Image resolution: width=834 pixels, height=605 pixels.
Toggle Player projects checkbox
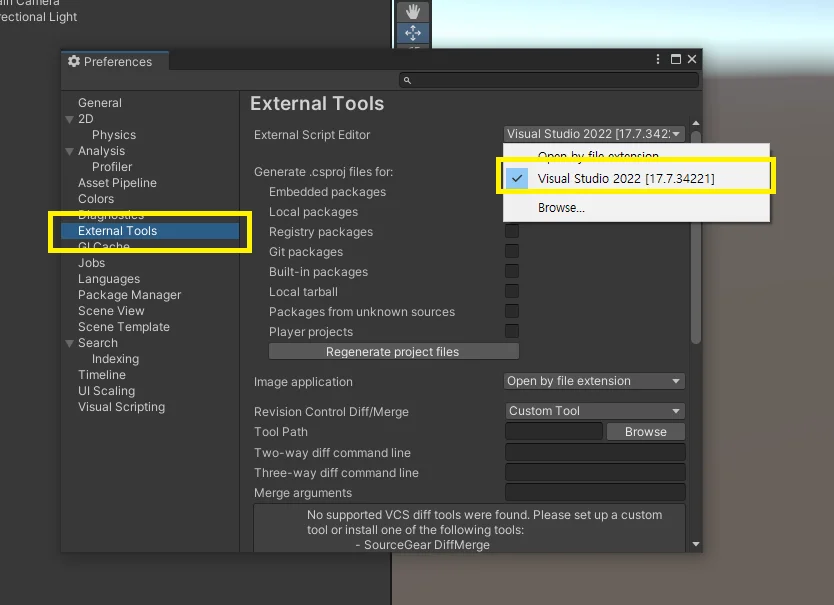click(512, 331)
